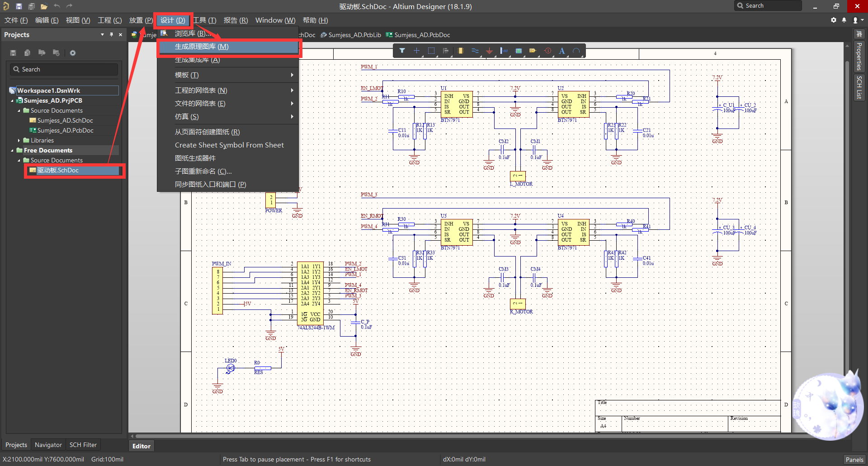Click the No ERC directive icon
Screen dimensions: 868x466
point(547,51)
